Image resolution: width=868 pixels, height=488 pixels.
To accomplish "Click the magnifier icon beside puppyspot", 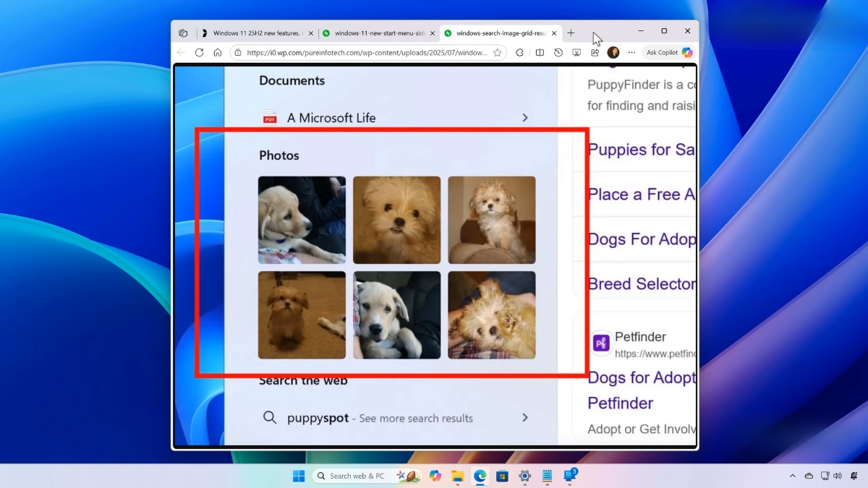I will (270, 417).
